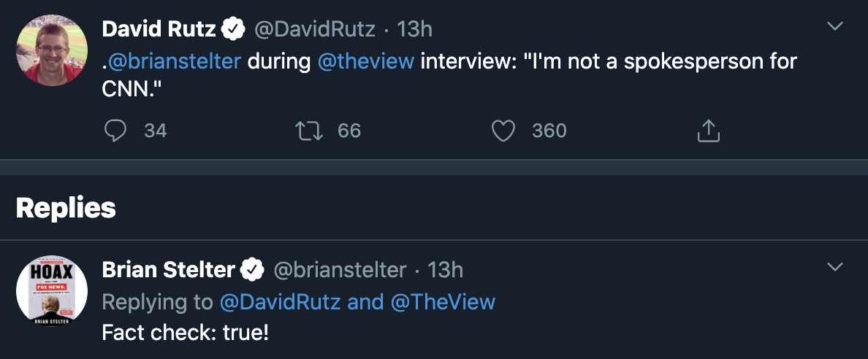This screenshot has width=868, height=359.
Task: Expand Brian Stelter reply options chevron
Action: tap(834, 266)
